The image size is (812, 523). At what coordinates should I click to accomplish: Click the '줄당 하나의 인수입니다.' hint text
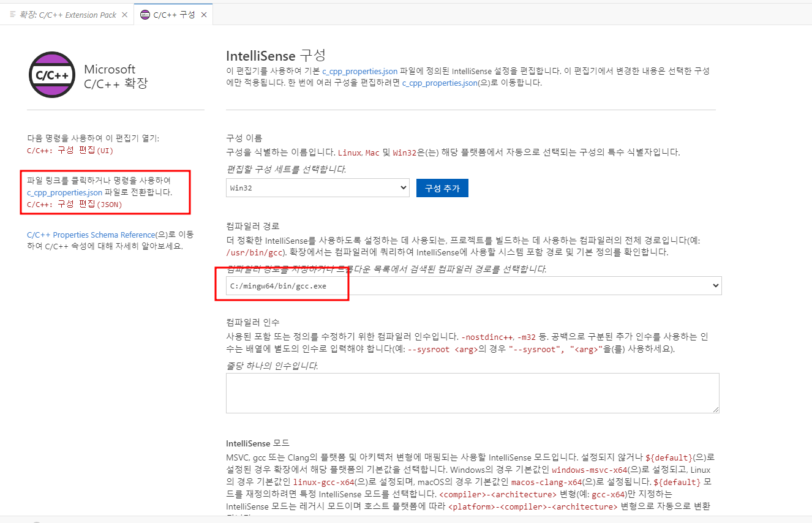[272, 366]
